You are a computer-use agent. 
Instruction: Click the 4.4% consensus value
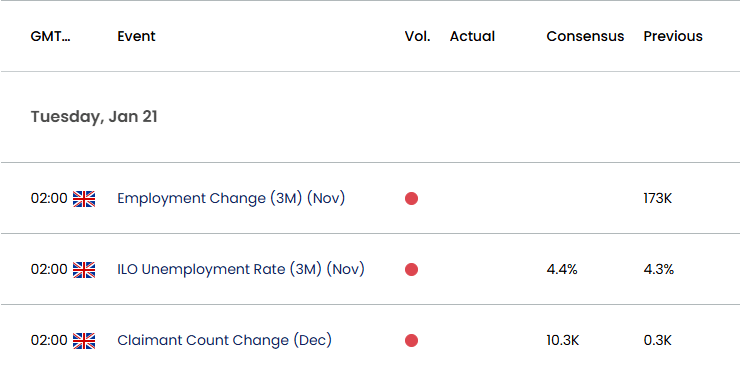562,269
